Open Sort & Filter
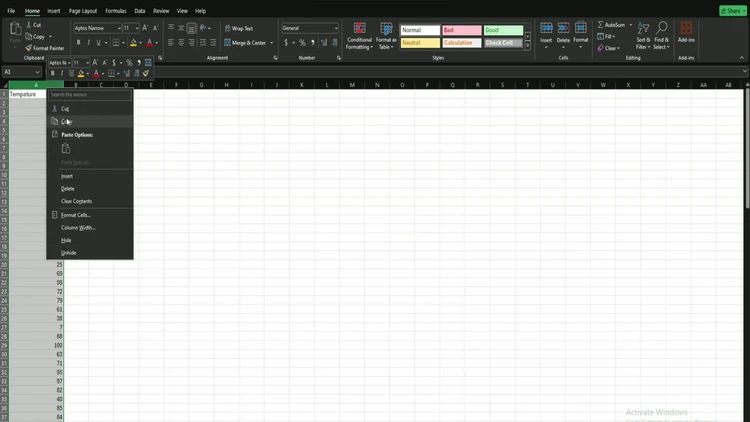Screen dimensions: 750x422 [x=643, y=36]
